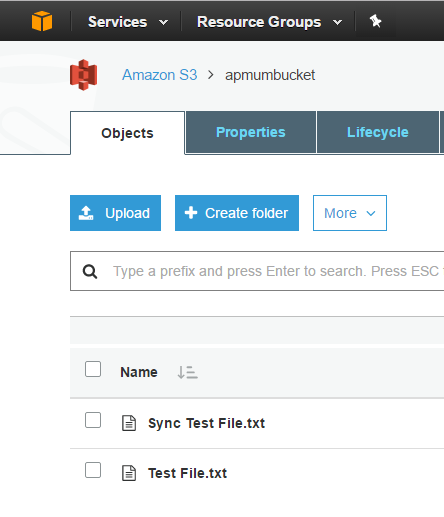Check the box for Sync Test File.txt
Image resolution: width=444 pixels, height=517 pixels.
tap(93, 420)
